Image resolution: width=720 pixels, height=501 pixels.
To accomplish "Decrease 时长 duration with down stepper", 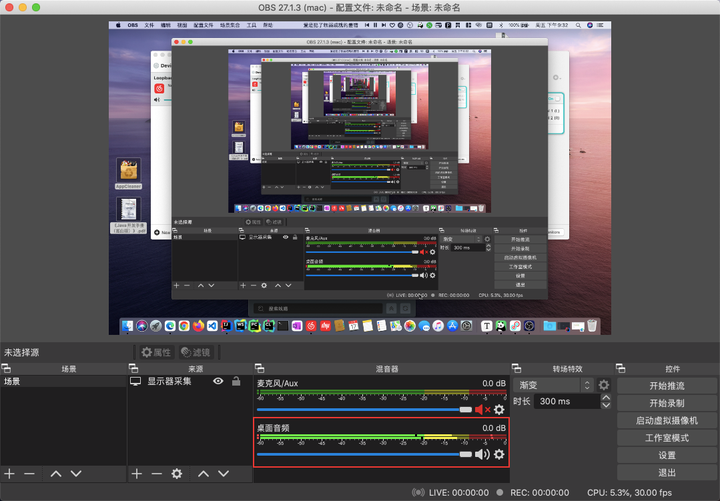I will [606, 405].
